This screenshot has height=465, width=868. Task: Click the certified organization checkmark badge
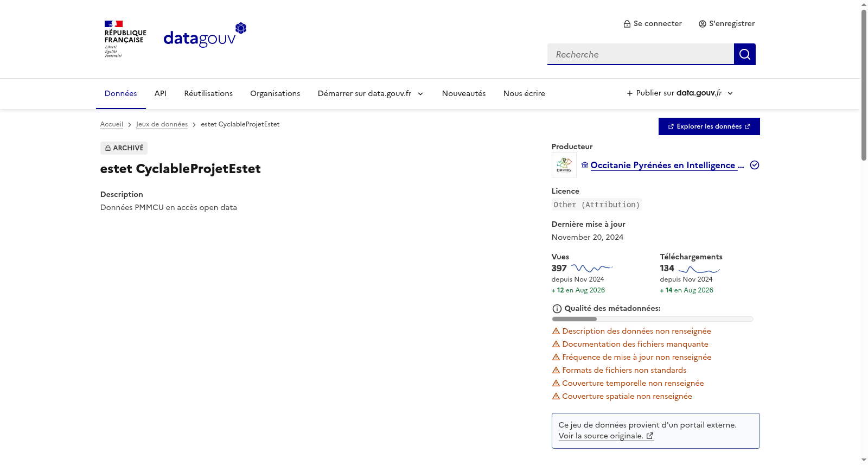pyautogui.click(x=755, y=165)
